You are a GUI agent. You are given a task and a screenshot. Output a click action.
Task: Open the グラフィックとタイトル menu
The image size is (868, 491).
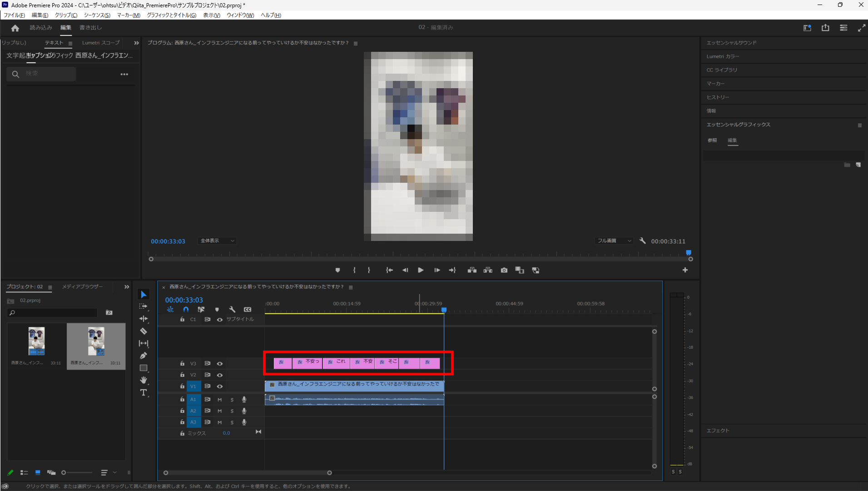click(x=172, y=15)
